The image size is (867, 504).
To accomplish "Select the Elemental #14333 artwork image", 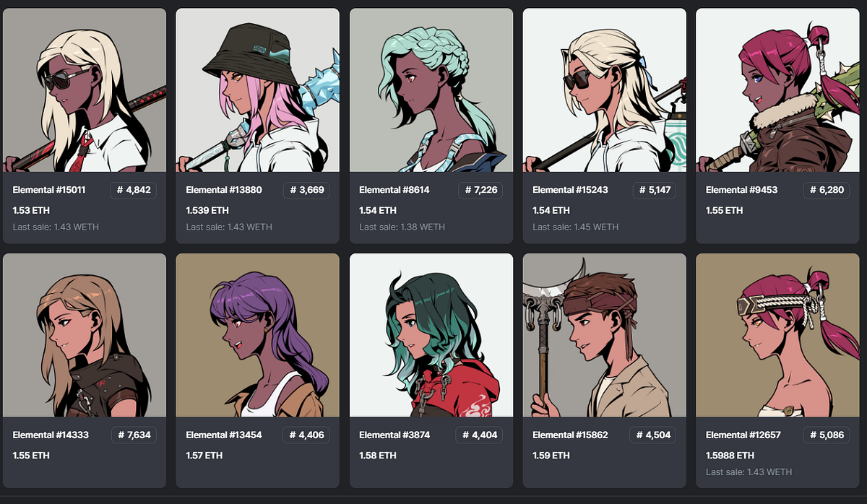I will (85, 335).
